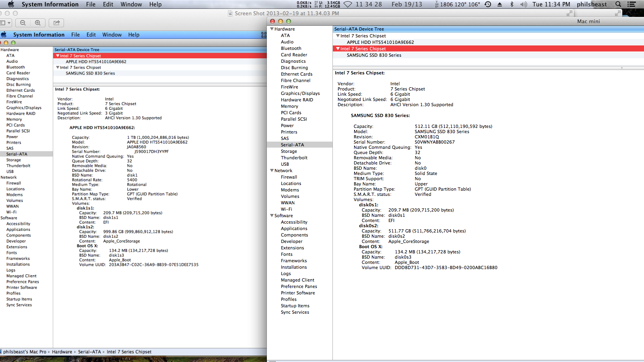Select Thunderbolt in the Mac mini window sidebar

click(294, 158)
